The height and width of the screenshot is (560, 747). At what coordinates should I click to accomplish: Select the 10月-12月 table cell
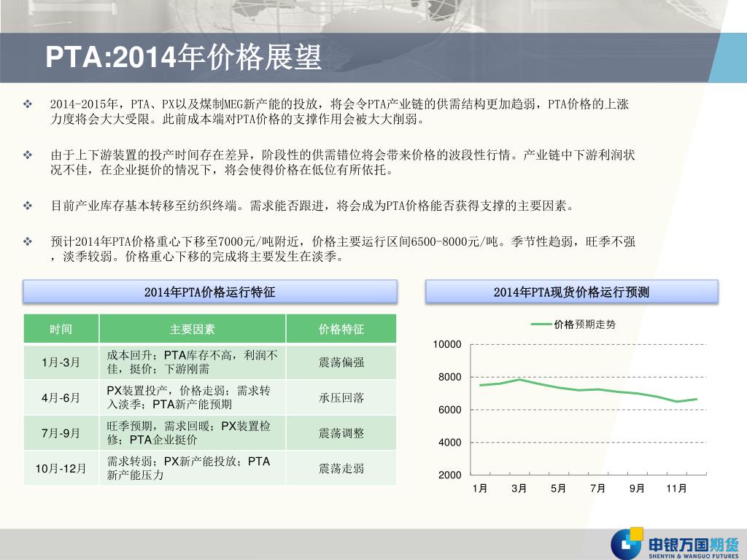(x=61, y=468)
